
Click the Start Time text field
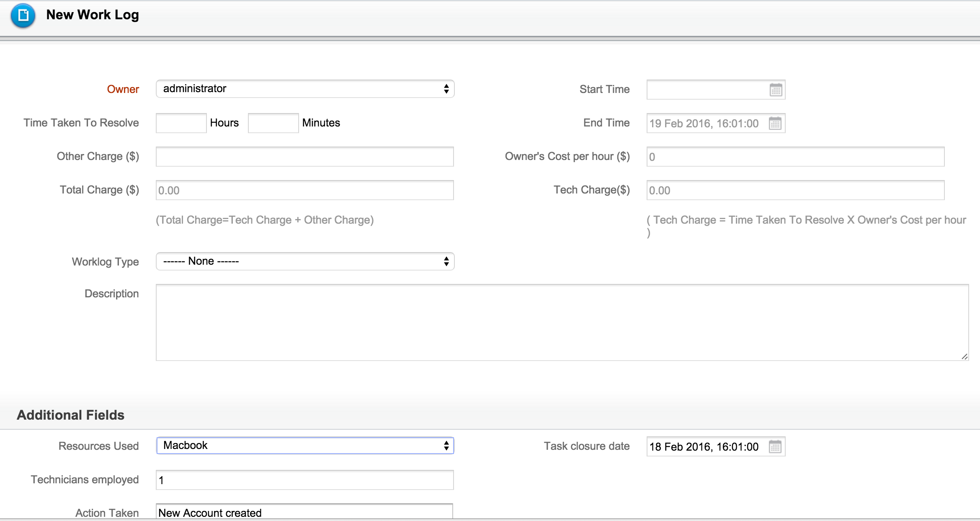click(707, 90)
